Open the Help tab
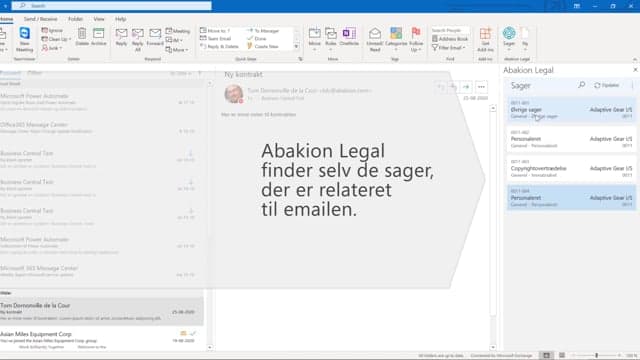 (120, 19)
